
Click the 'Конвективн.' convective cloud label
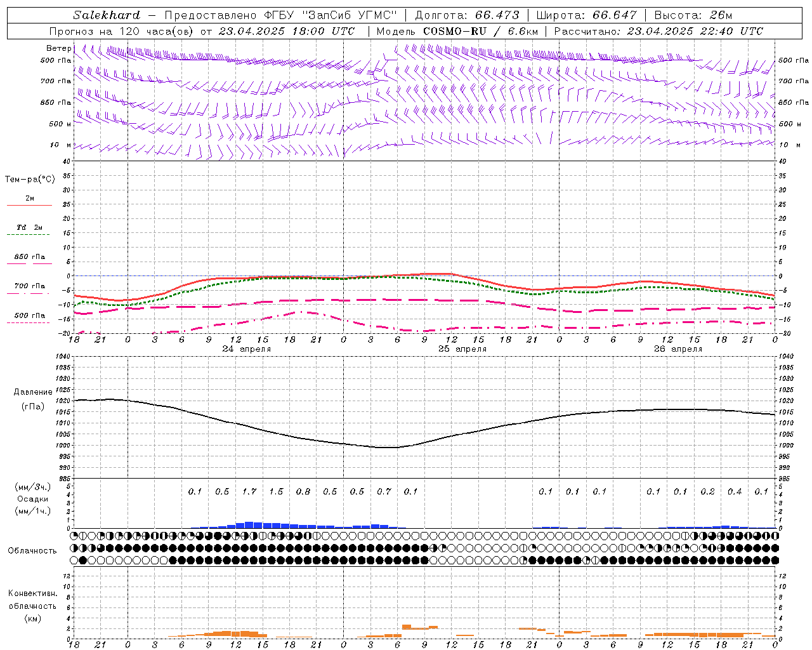point(33,594)
